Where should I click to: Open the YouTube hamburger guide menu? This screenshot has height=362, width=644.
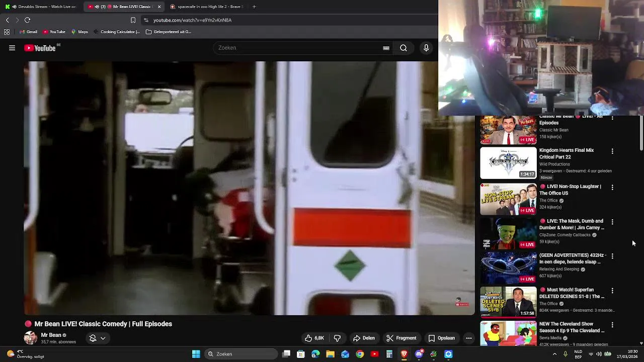pos(12,48)
